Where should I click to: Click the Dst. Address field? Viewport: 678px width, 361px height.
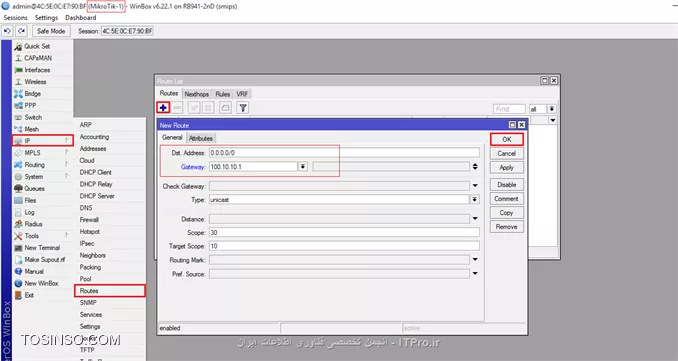tap(344, 153)
